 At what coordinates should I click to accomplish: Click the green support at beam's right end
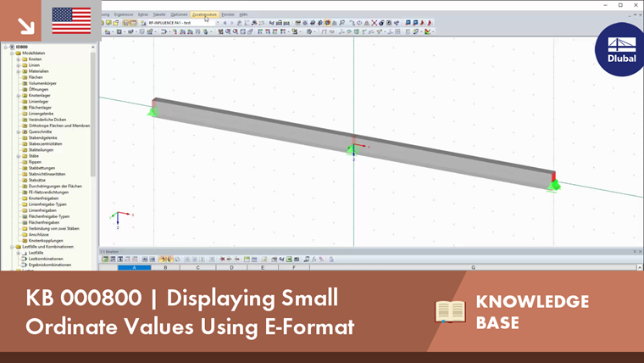tap(554, 186)
